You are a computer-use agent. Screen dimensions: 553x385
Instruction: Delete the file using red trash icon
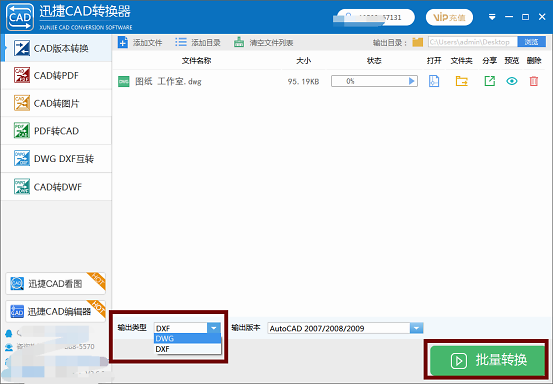534,81
